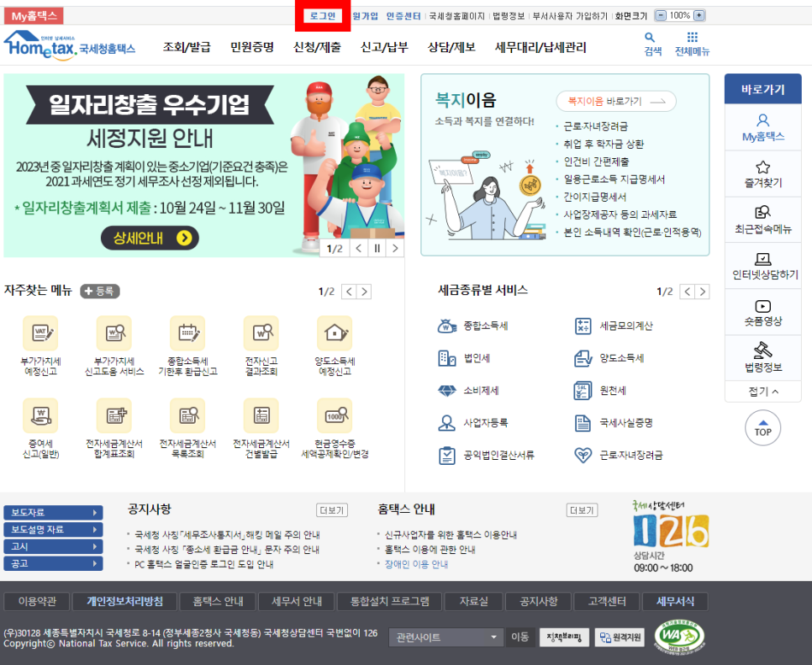The width and height of the screenshot is (812, 665).
Task: Open 법령정보 gavel shortcut
Action: tap(762, 358)
